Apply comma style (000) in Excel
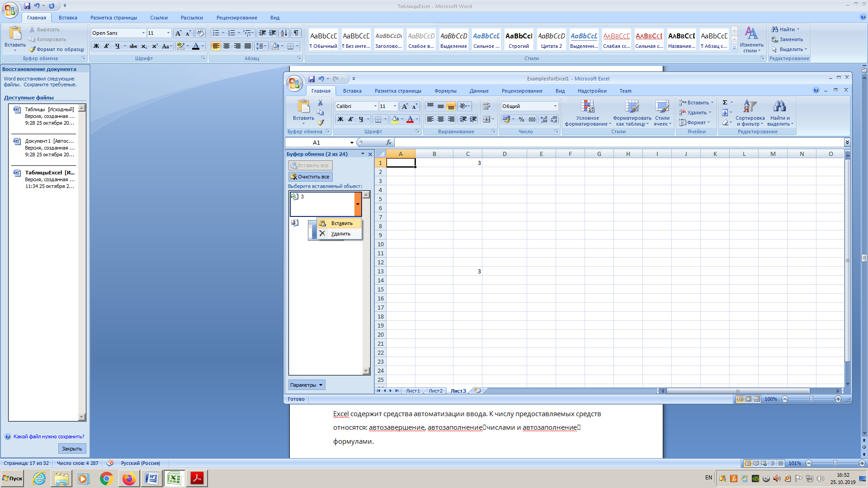The height and width of the screenshot is (488, 868). [x=532, y=119]
